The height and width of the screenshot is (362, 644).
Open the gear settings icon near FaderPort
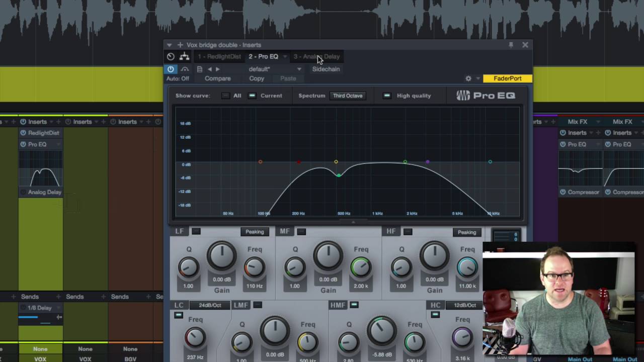(468, 79)
